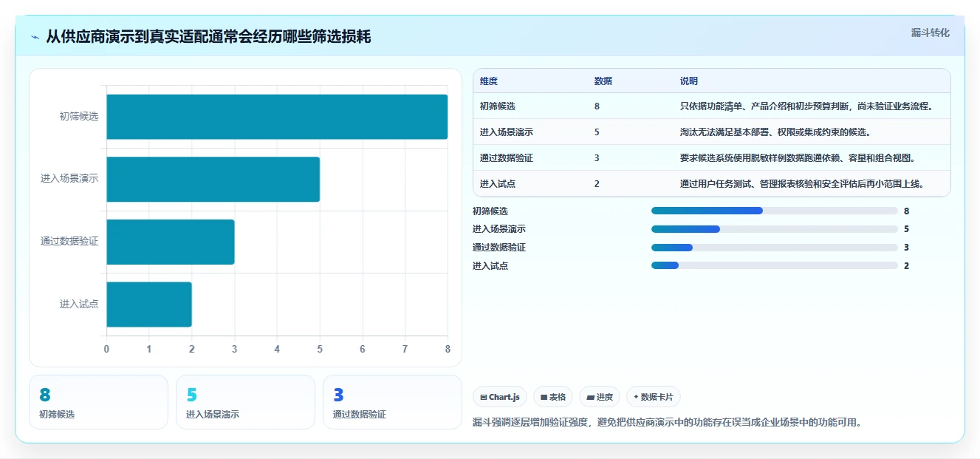Click the 数据卡片 chip
This screenshot has width=980, height=459.
click(x=654, y=397)
